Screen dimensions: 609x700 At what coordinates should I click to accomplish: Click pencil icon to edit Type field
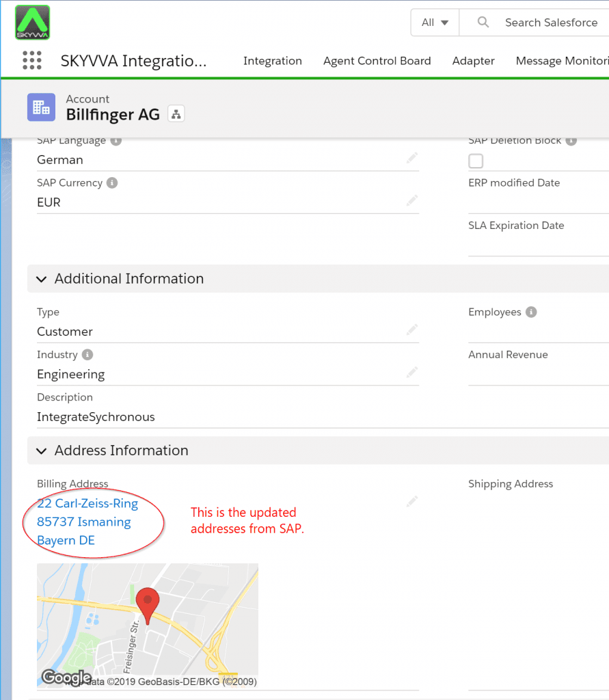[411, 330]
